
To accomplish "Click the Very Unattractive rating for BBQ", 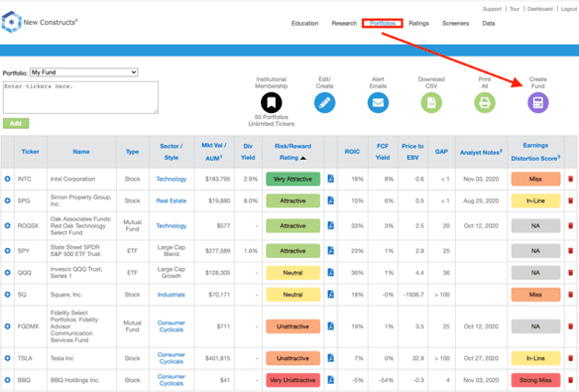I will [x=293, y=380].
